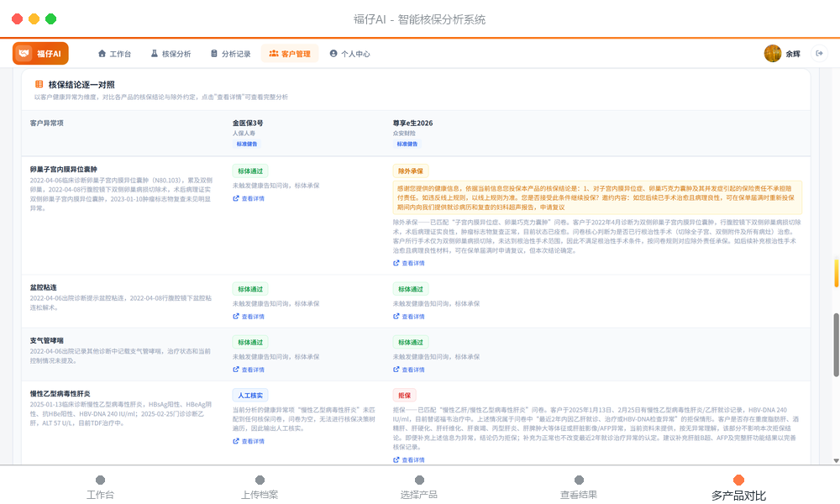840x504 pixels.
Task: Go to 核保分析 in the top navigation
Action: 171,54
